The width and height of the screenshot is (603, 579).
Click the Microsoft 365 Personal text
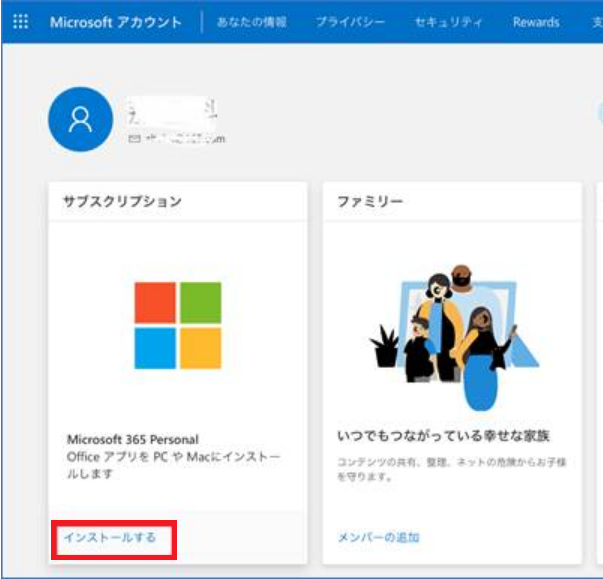[133, 439]
